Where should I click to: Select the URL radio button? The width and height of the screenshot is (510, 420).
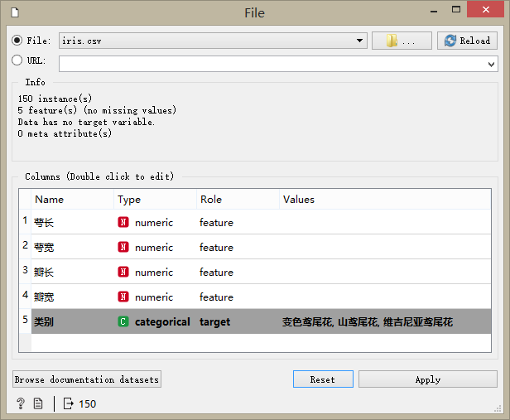pyautogui.click(x=17, y=60)
